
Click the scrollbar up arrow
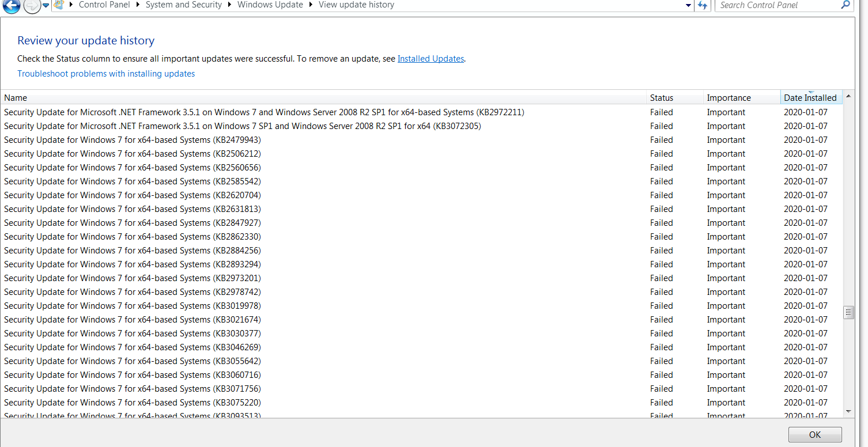[848, 96]
